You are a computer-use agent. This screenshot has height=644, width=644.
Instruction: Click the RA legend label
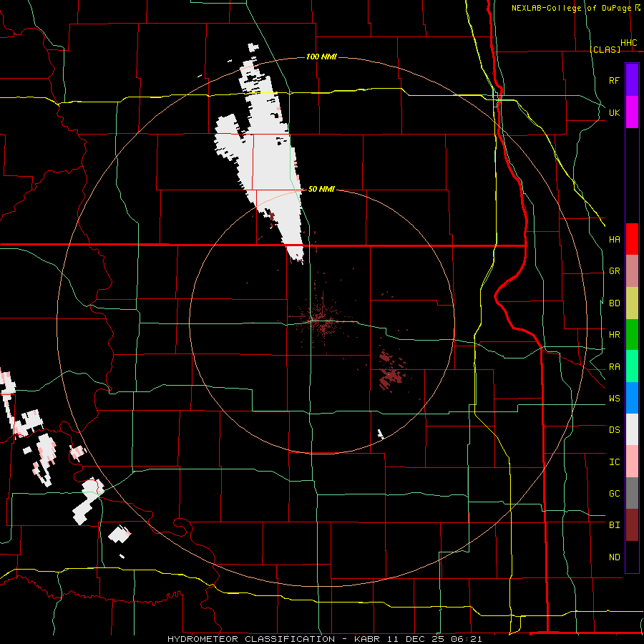coord(614,367)
